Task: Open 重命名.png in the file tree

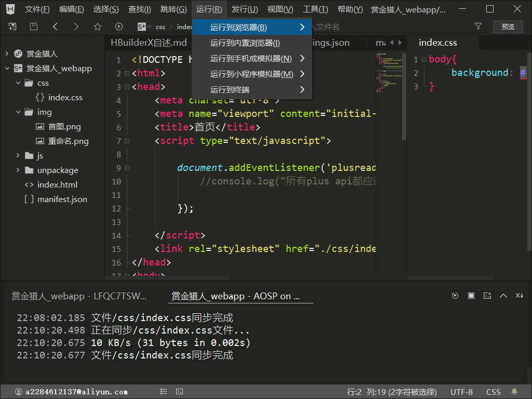Action: (x=68, y=141)
